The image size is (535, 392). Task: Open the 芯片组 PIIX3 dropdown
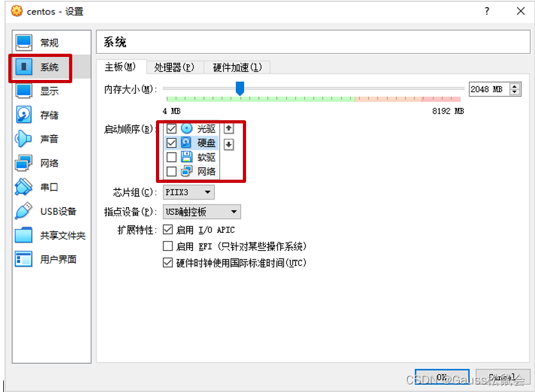(188, 192)
